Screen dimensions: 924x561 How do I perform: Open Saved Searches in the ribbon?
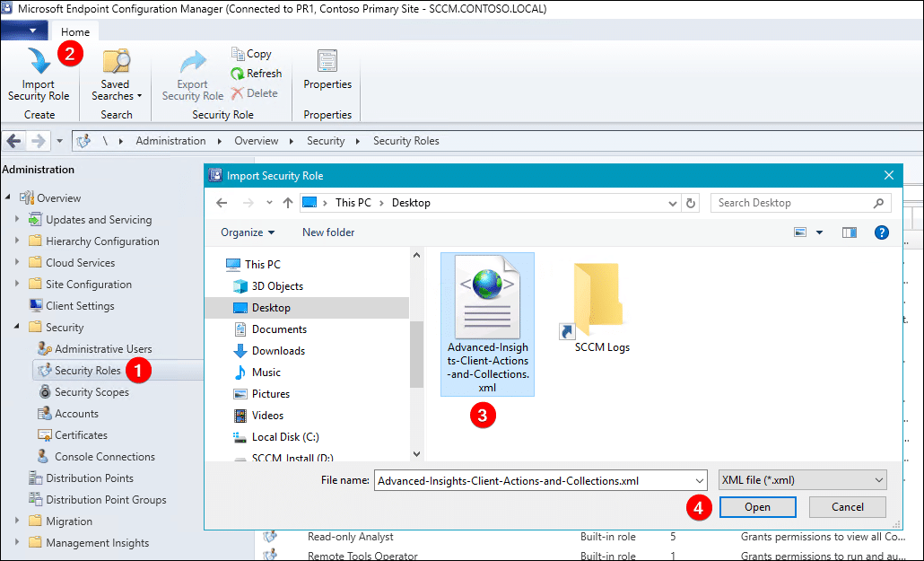tap(116, 63)
